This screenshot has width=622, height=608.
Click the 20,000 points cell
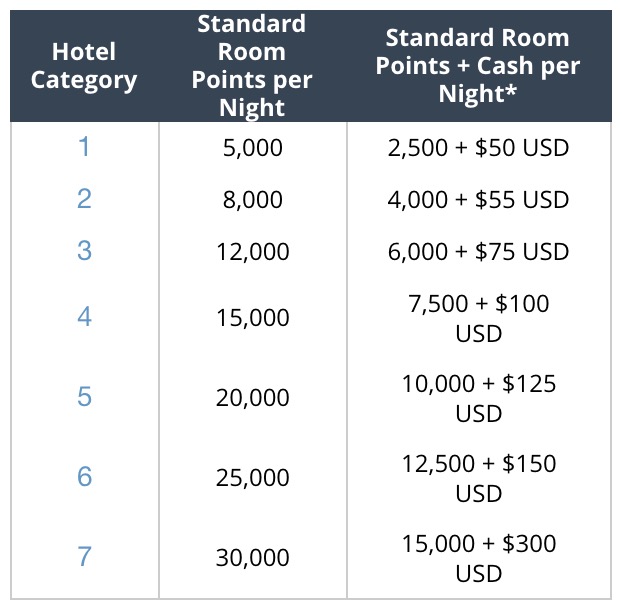[253, 398]
